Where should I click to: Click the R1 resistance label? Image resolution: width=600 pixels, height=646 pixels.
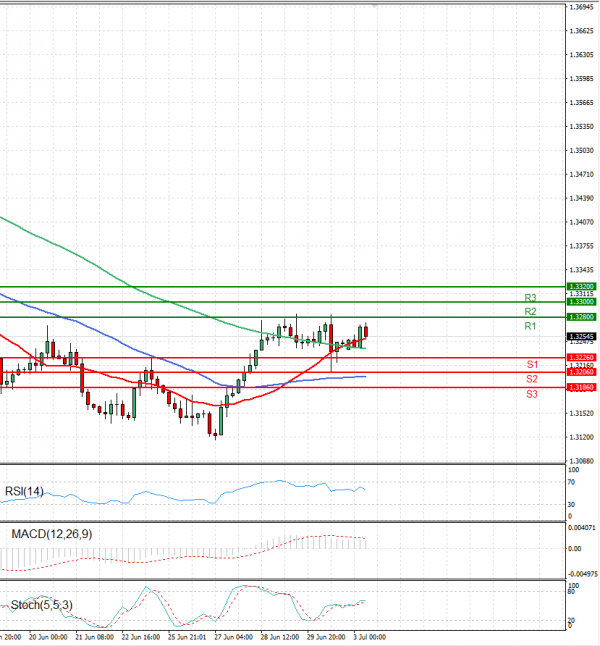[x=531, y=327]
